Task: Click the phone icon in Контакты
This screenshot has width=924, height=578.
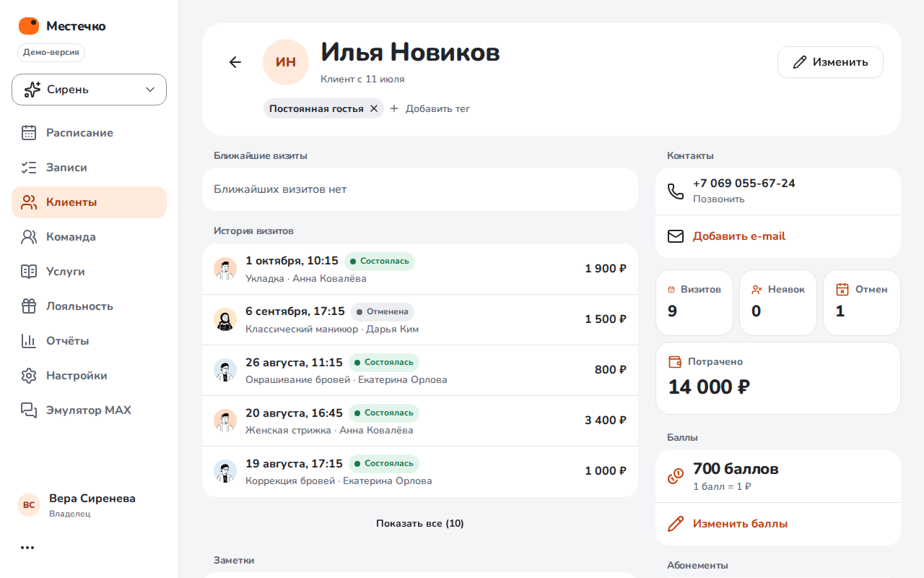Action: tap(676, 191)
